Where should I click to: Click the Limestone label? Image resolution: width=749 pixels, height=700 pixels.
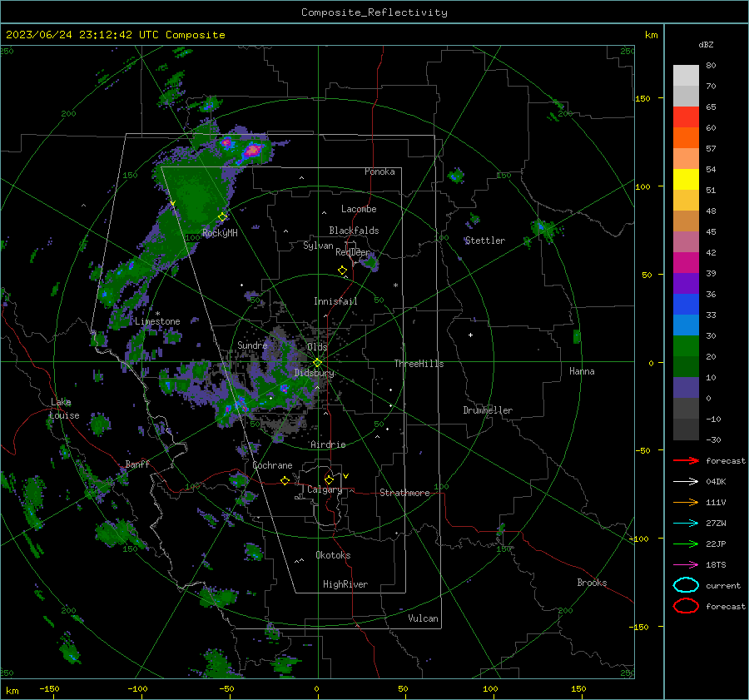tap(157, 321)
